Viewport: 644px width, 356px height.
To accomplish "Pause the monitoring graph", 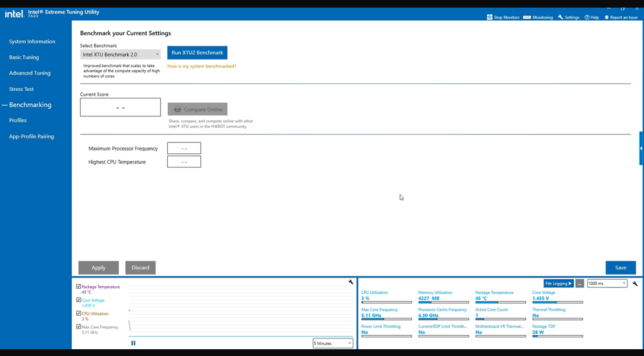I will coord(133,343).
